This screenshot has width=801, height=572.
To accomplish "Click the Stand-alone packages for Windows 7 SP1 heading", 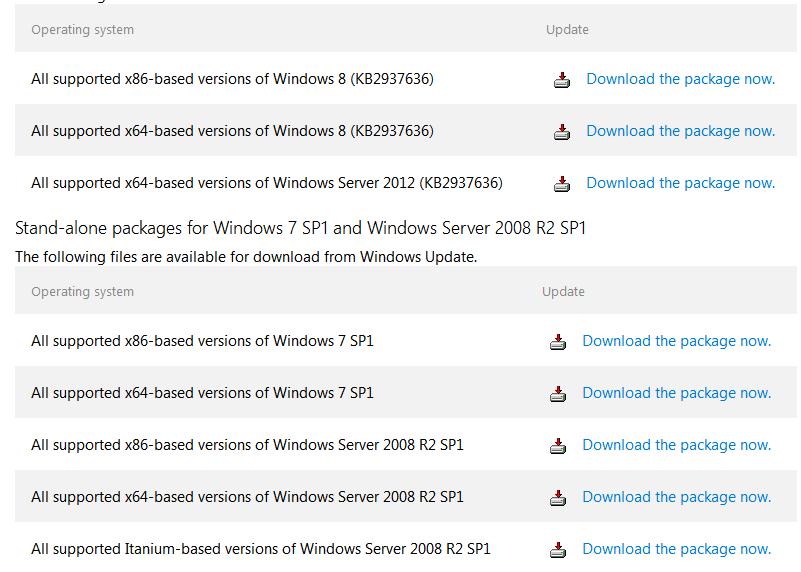I will (x=300, y=228).
